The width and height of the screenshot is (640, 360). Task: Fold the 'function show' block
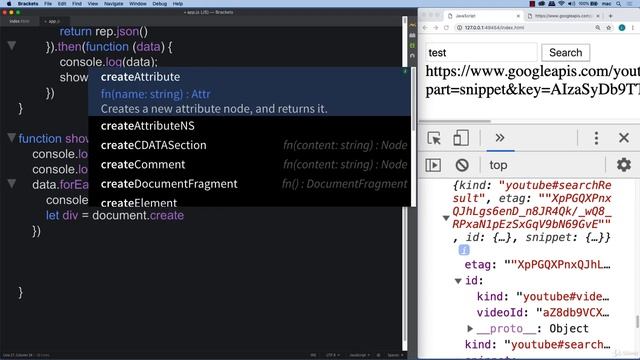click(x=12, y=138)
